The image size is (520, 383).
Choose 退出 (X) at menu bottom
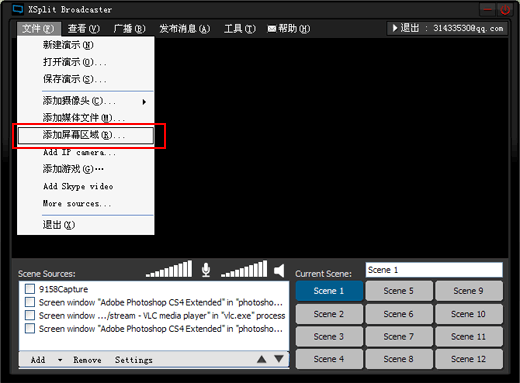(x=86, y=225)
